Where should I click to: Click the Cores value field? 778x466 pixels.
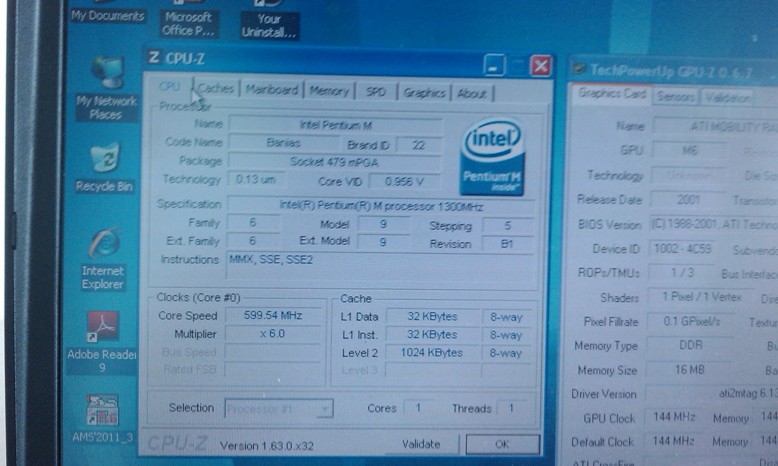[x=418, y=408]
